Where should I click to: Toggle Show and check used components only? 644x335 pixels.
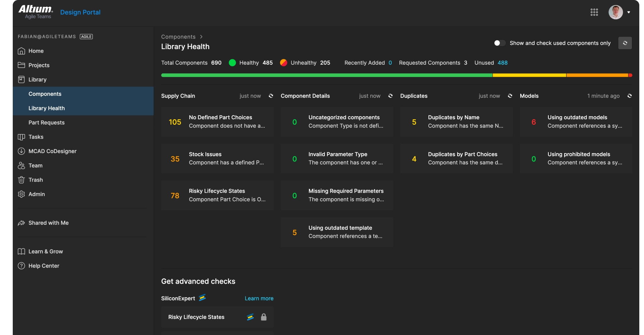[499, 43]
